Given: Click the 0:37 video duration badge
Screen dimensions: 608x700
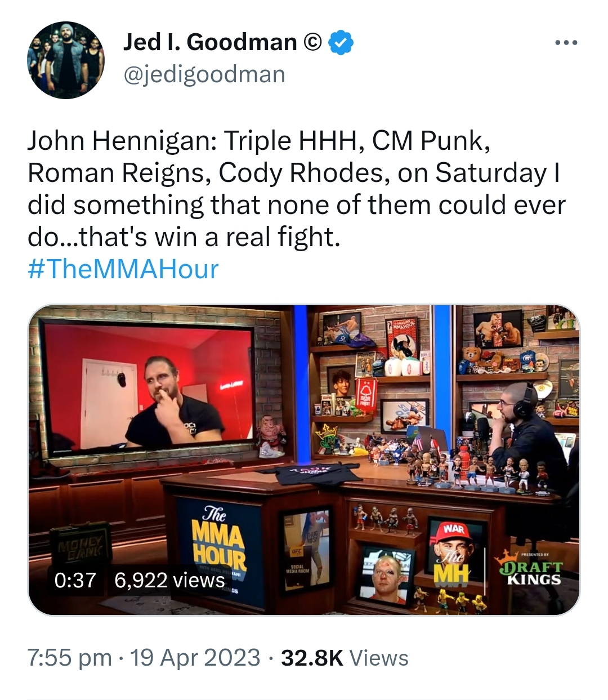Looking at the screenshot, I should 75,580.
